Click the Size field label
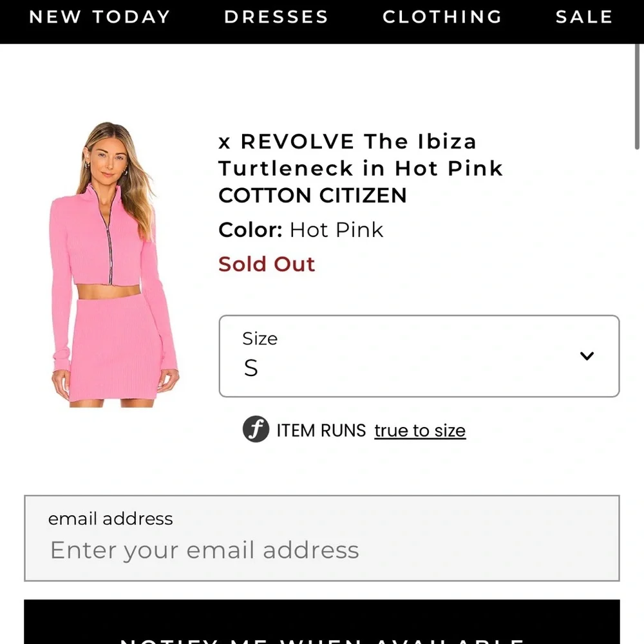This screenshot has width=644, height=644. coord(260,338)
